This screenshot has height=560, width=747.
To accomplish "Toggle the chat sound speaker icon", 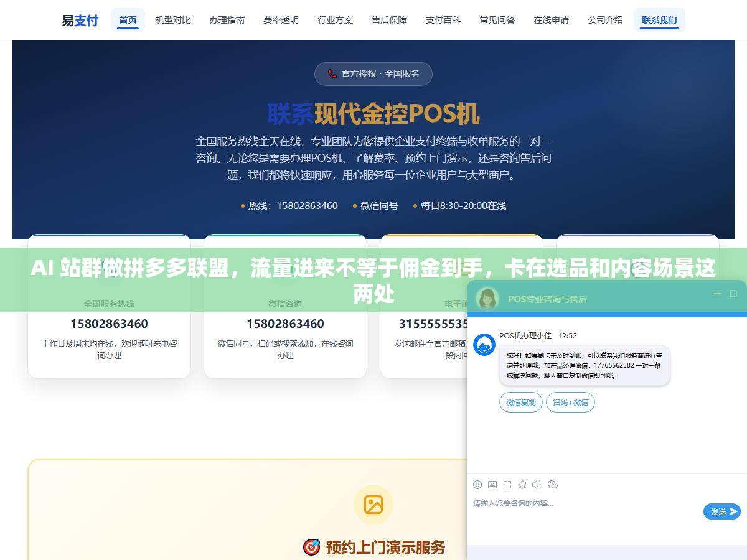I will 537,485.
